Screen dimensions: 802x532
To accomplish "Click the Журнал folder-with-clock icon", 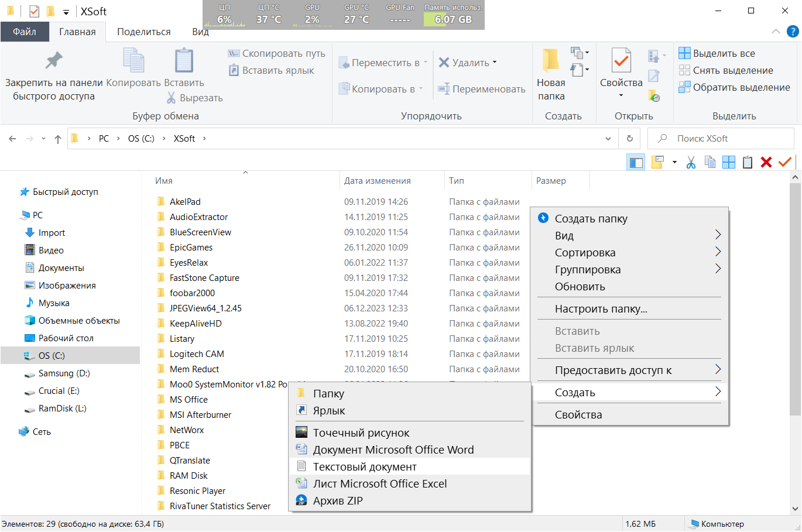I will click(654, 96).
